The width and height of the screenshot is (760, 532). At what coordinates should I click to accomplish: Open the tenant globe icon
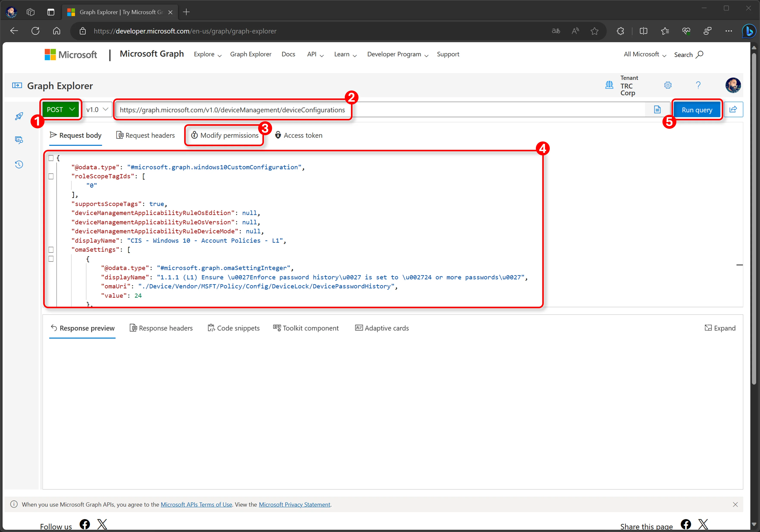point(609,85)
